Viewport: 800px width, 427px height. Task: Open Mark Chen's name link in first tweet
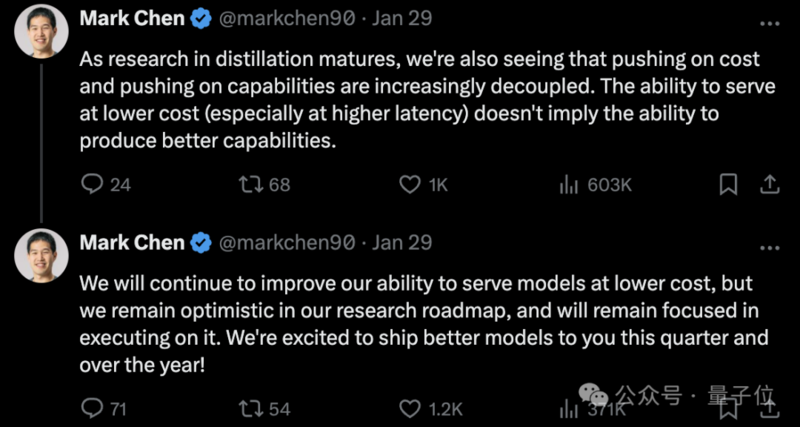click(132, 19)
